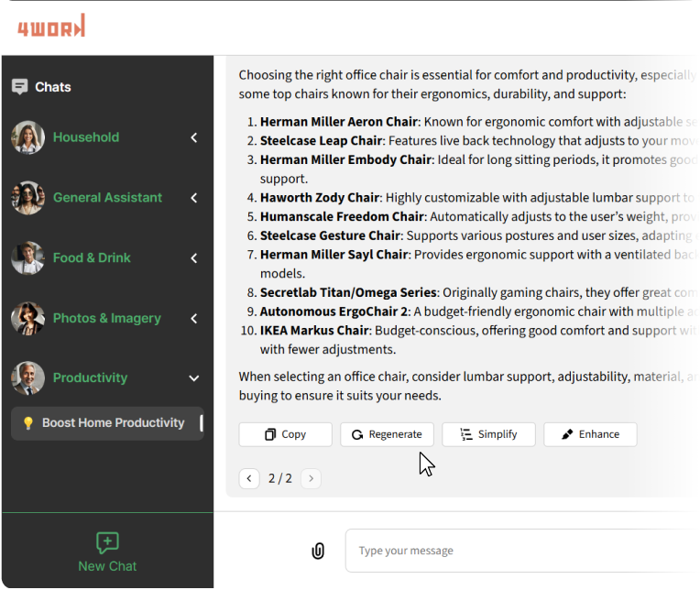Click the 4WORK logo
Image resolution: width=700 pixels, height=590 pixels.
[51, 26]
